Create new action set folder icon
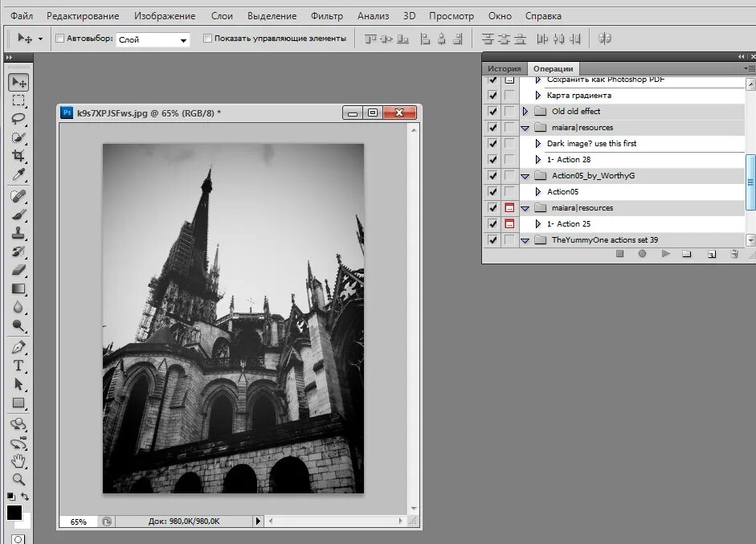Image resolution: width=756 pixels, height=544 pixels. click(x=687, y=254)
